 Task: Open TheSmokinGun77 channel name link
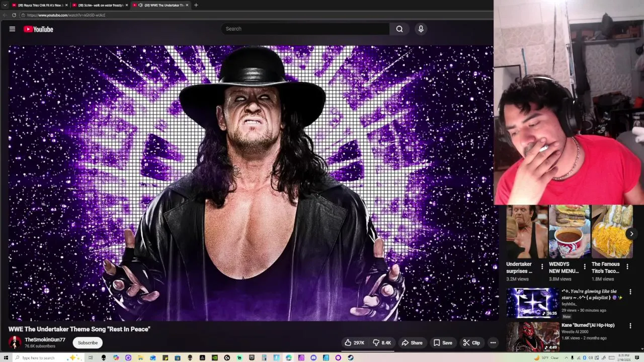pyautogui.click(x=45, y=340)
